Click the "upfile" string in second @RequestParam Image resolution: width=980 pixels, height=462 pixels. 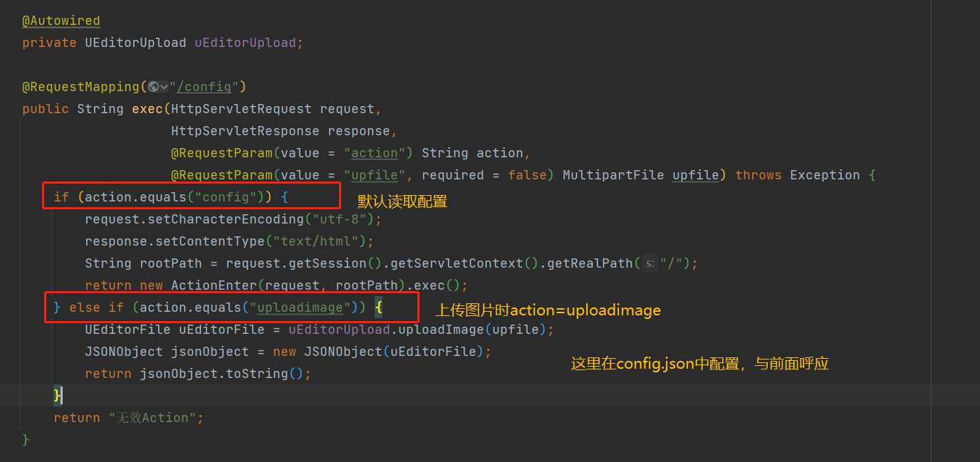click(375, 175)
